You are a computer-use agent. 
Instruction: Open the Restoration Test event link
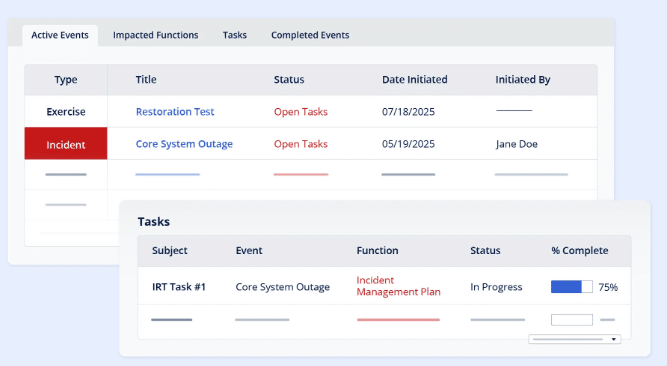point(175,112)
